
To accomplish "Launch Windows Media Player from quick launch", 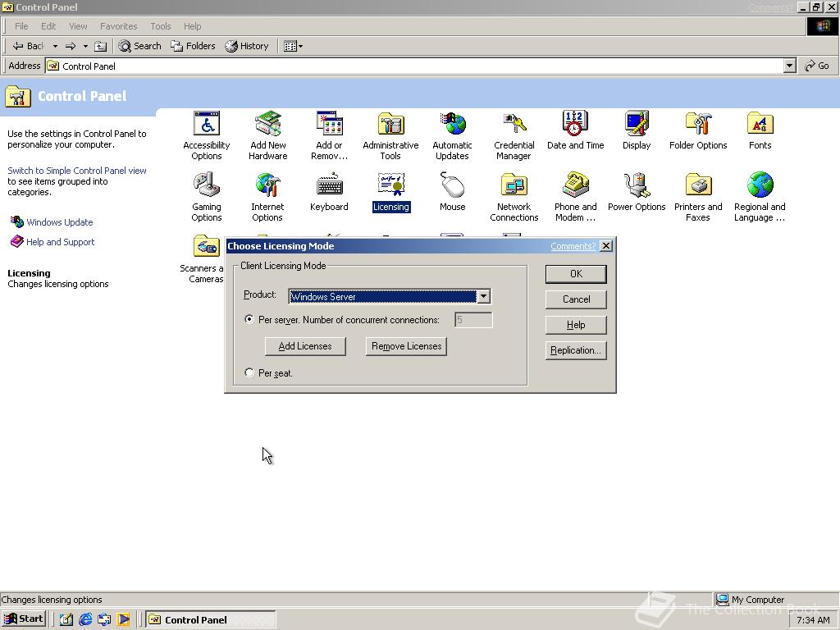I will 123,619.
